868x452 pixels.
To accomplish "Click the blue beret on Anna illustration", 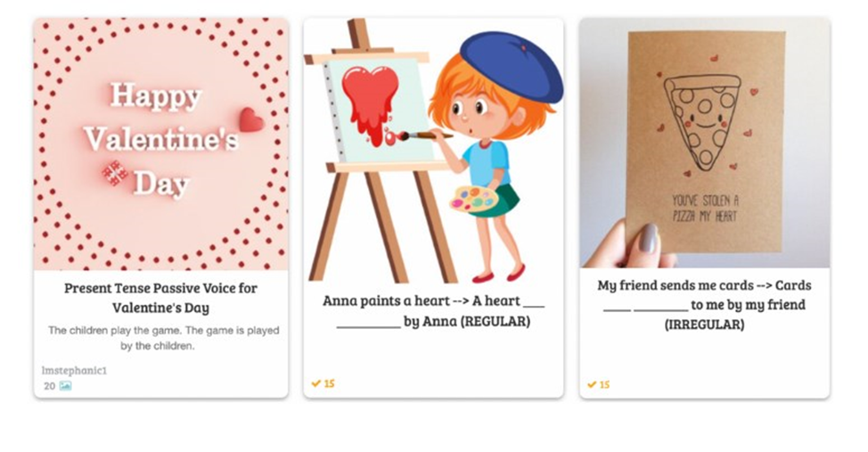I will point(511,67).
